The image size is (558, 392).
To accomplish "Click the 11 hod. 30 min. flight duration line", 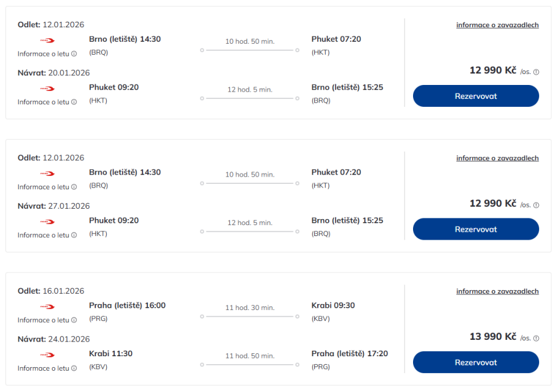I will (249, 316).
